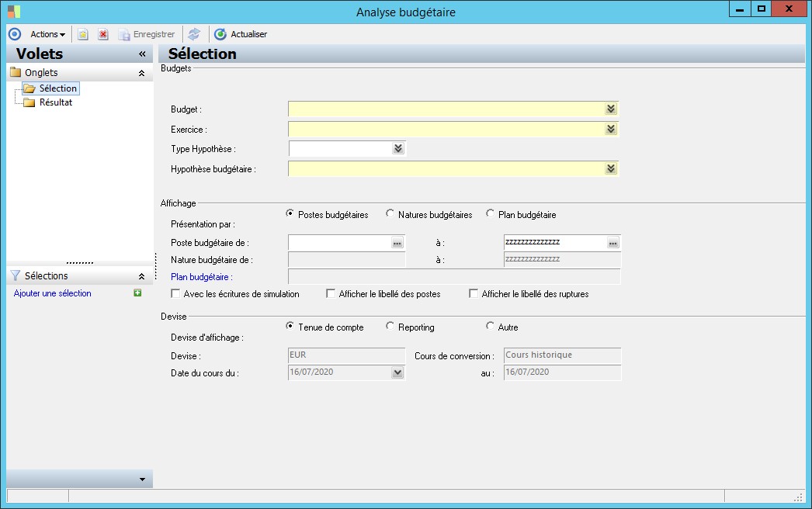Select the Postes budgétaires radio button

(290, 213)
